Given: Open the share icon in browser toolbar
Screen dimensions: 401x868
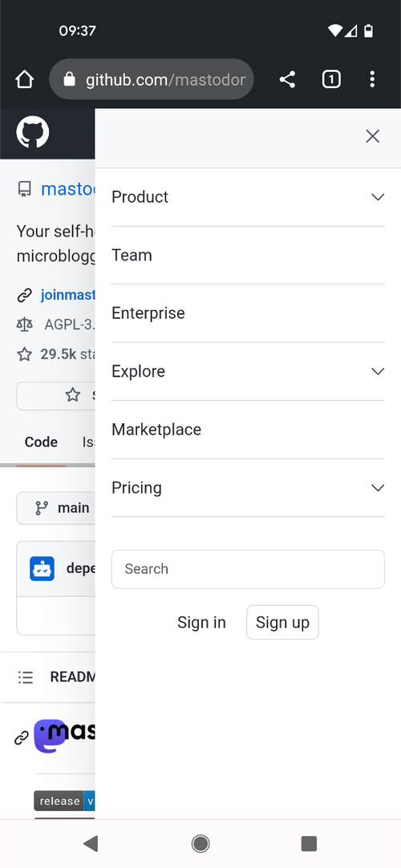Looking at the screenshot, I should pos(287,79).
